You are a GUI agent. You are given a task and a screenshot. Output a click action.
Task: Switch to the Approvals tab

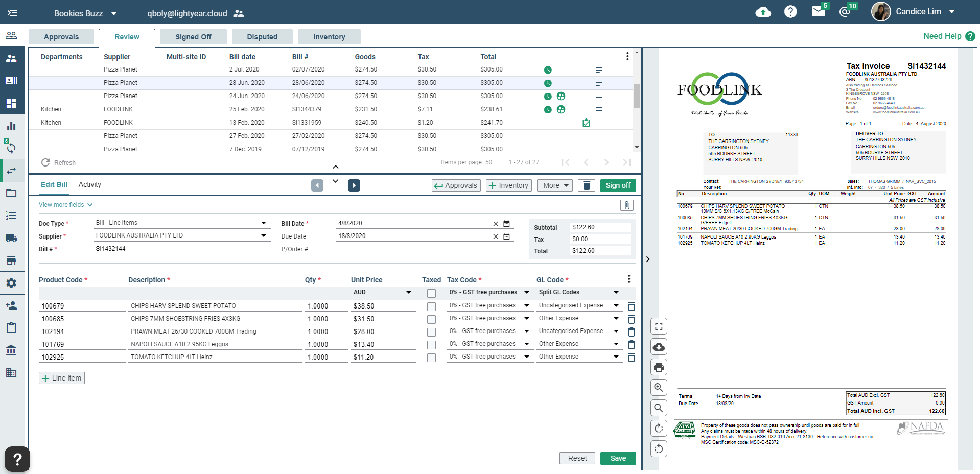pos(61,37)
